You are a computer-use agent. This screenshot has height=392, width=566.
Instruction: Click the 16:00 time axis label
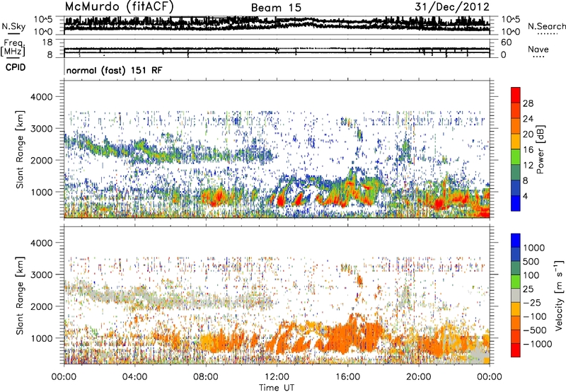[347, 377]
